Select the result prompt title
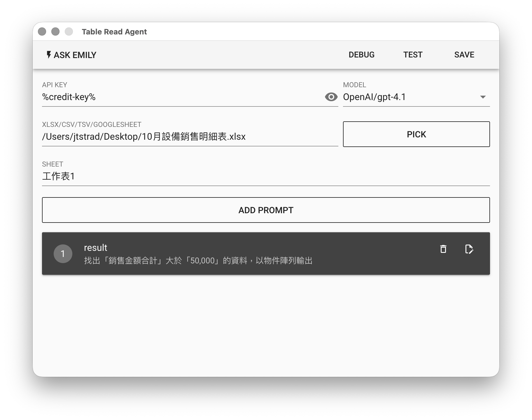Image resolution: width=532 pixels, height=420 pixels. pos(96,248)
